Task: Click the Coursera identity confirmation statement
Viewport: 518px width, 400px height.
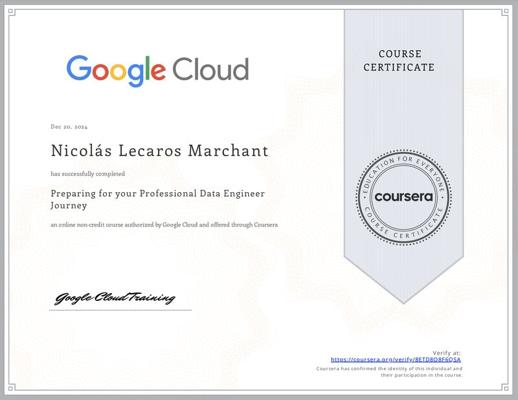Action: coord(389,372)
